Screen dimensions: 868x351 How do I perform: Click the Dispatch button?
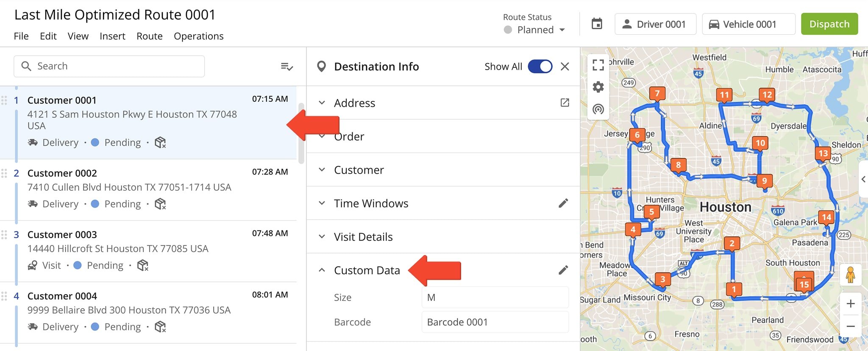pyautogui.click(x=829, y=24)
